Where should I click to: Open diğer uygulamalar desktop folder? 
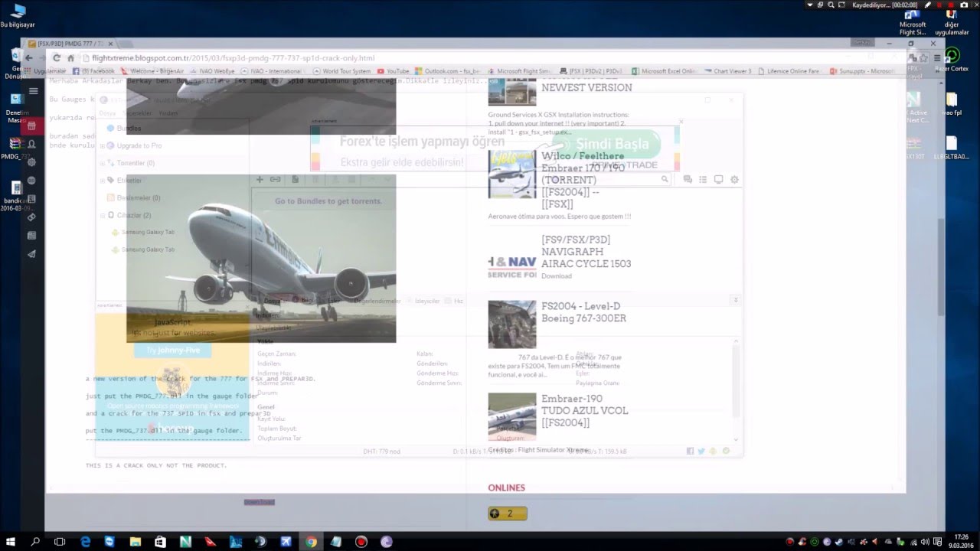click(952, 21)
